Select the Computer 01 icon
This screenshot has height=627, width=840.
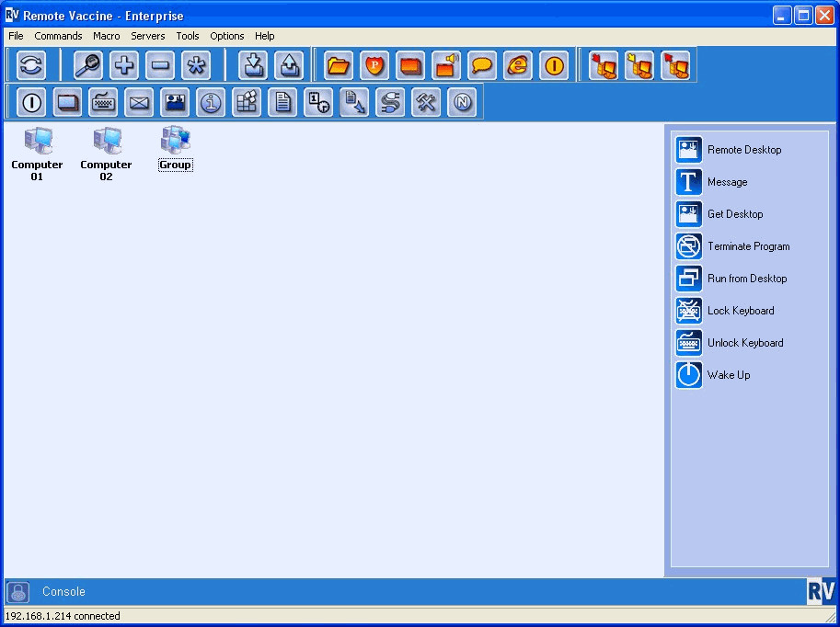[x=37, y=154]
